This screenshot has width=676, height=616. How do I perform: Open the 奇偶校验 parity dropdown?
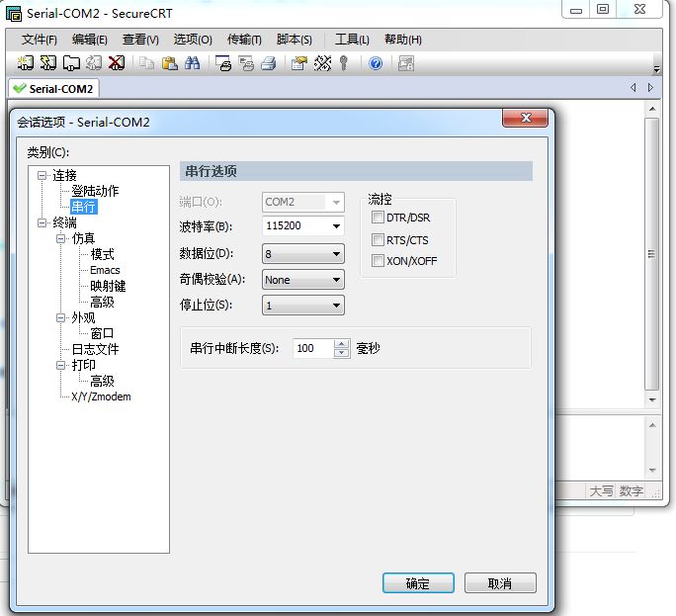pyautogui.click(x=336, y=280)
